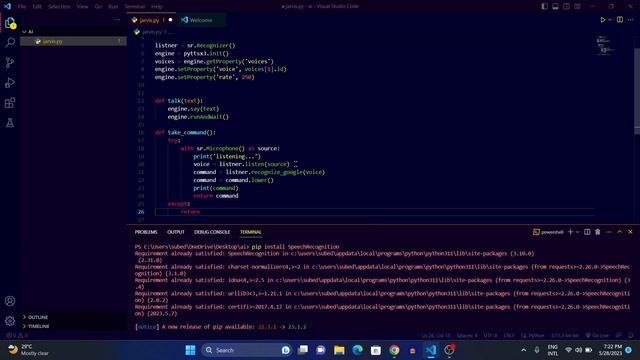640x360 pixels.
Task: Open terminal panel More Actions ellipsis
Action: click(609, 232)
